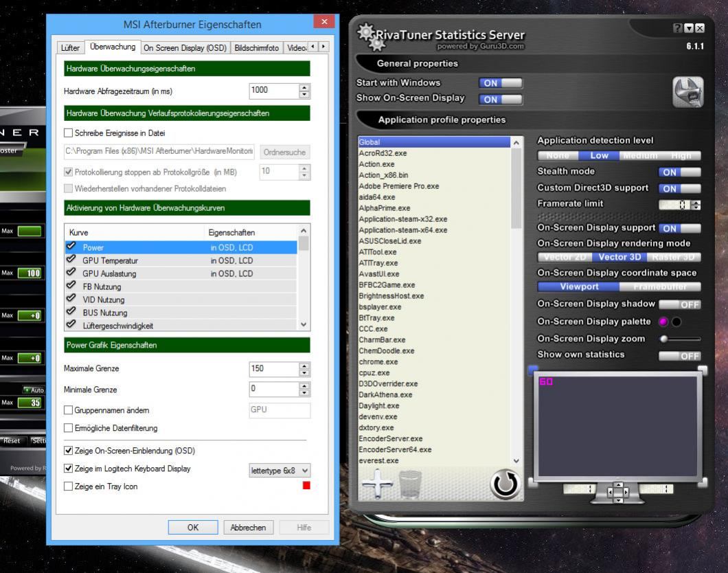Enable Ermögliche Datenfilterung checkbox
Screen dimensions: 728x573
point(68,427)
